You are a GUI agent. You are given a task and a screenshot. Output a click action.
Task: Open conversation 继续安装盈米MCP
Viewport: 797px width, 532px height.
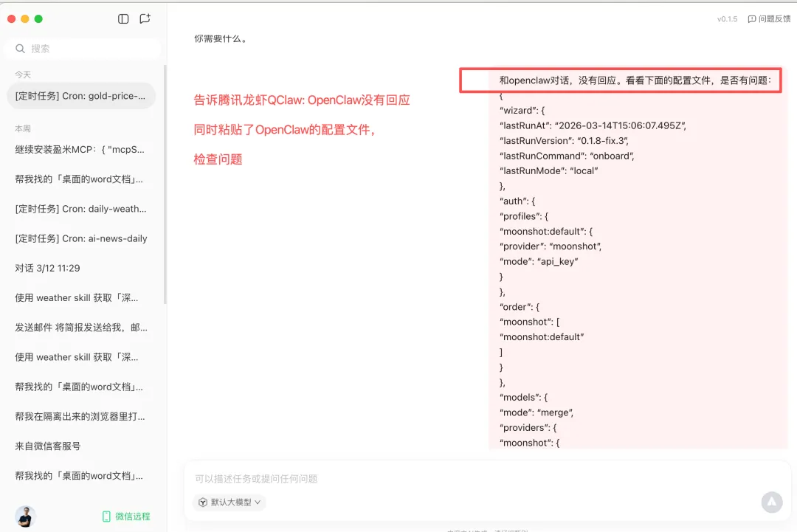click(81, 149)
